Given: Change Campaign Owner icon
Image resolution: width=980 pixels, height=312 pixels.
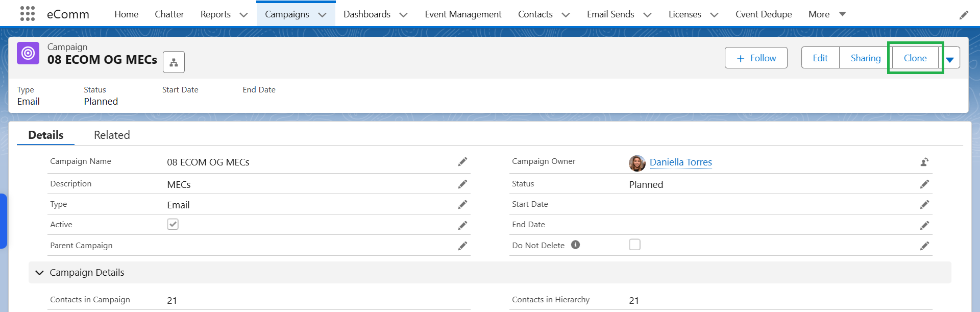Looking at the screenshot, I should (924, 162).
